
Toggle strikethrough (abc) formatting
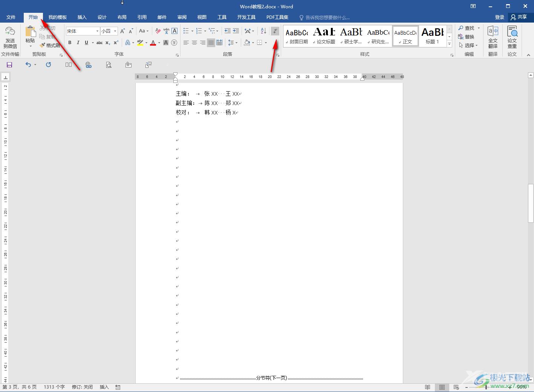pos(99,43)
